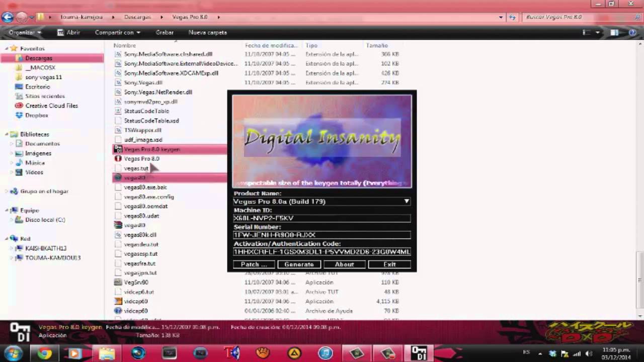Image resolution: width=644 pixels, height=362 pixels.
Task: Click the keygen Exit button
Action: (x=389, y=264)
